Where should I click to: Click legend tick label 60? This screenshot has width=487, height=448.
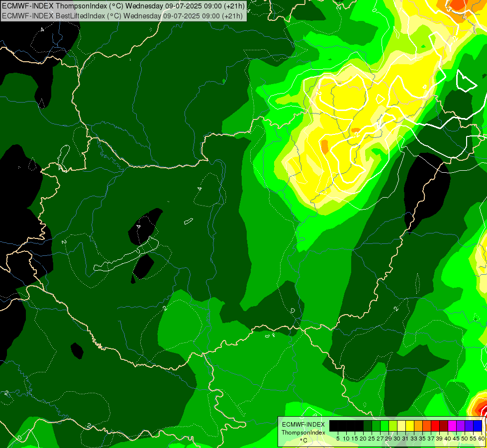(482, 439)
